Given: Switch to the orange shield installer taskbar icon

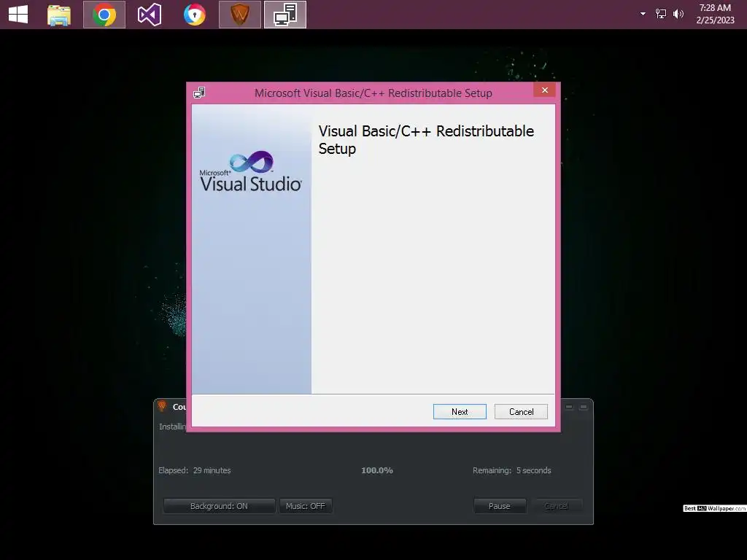Looking at the screenshot, I should click(x=239, y=15).
